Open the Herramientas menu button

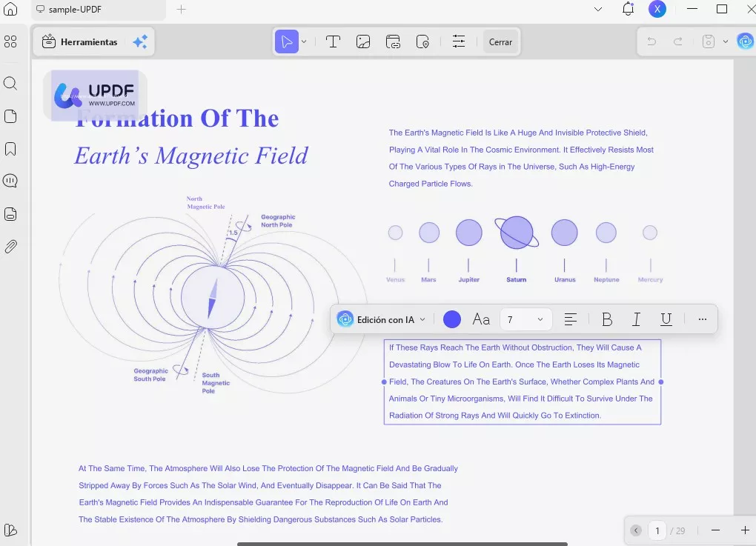[80, 42]
